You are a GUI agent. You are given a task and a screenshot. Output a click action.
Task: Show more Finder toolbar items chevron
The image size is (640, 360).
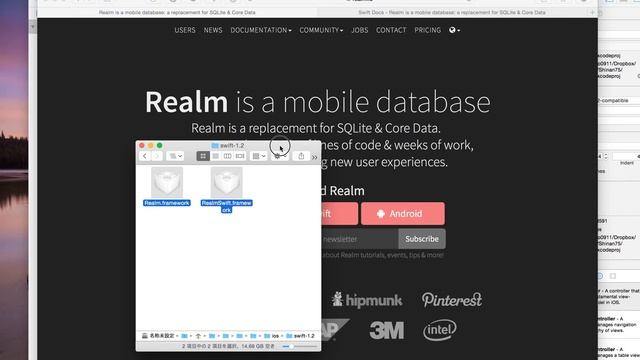pos(314,157)
